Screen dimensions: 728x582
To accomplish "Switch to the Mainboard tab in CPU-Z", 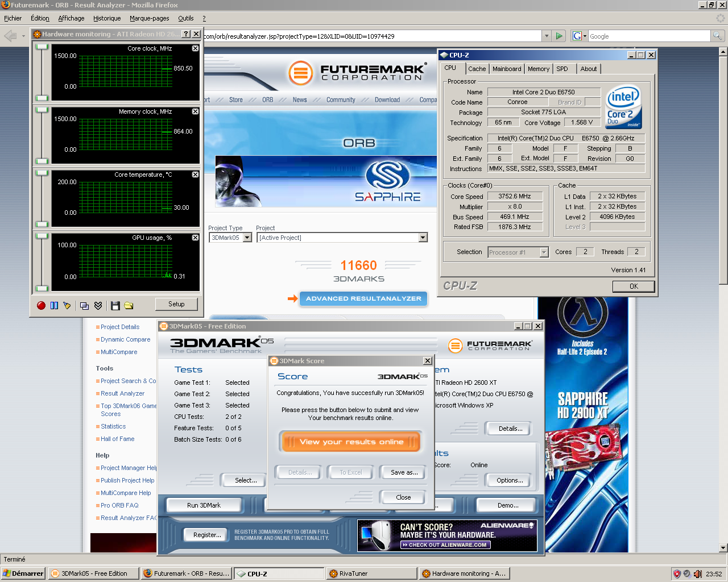I will [507, 69].
